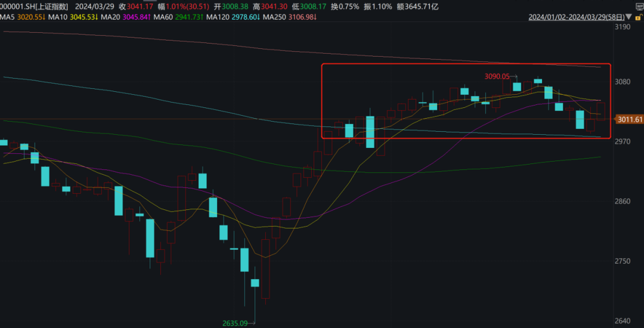The width and height of the screenshot is (644, 328).
Task: Click the amplitude 1.10% value
Action: 382,7
